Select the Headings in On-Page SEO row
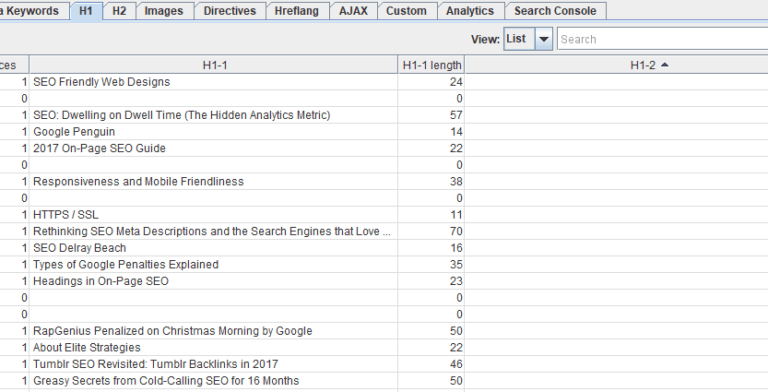 click(384, 281)
